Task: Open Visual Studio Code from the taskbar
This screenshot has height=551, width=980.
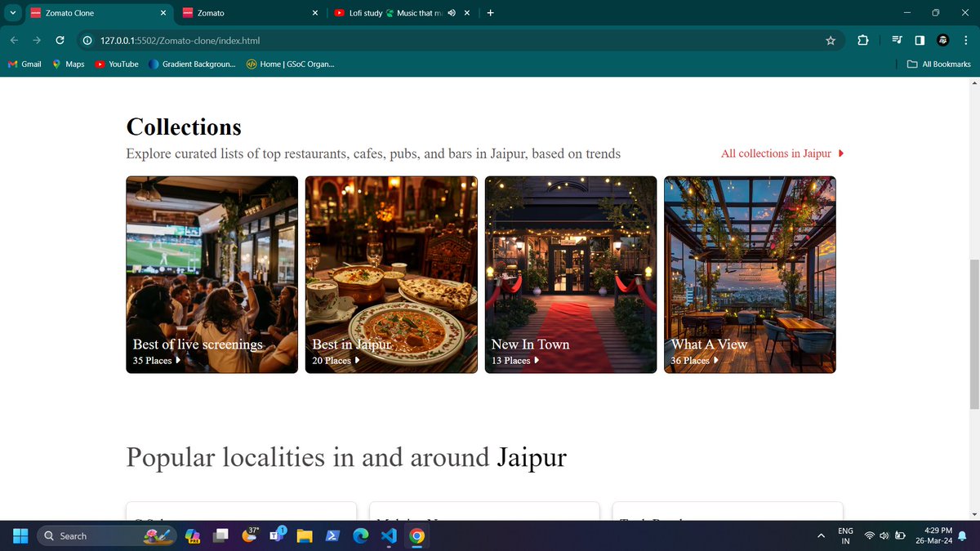Action: click(x=388, y=535)
